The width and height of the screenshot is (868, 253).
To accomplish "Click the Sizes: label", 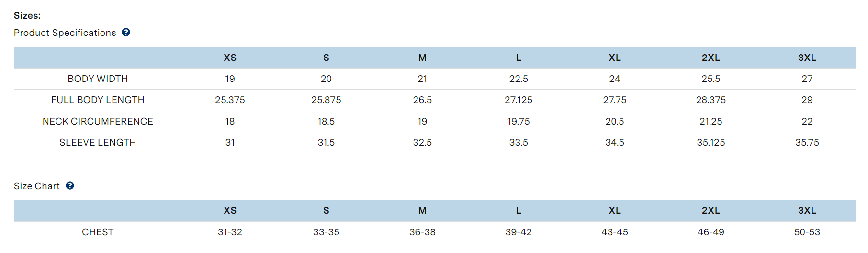I will click(27, 15).
